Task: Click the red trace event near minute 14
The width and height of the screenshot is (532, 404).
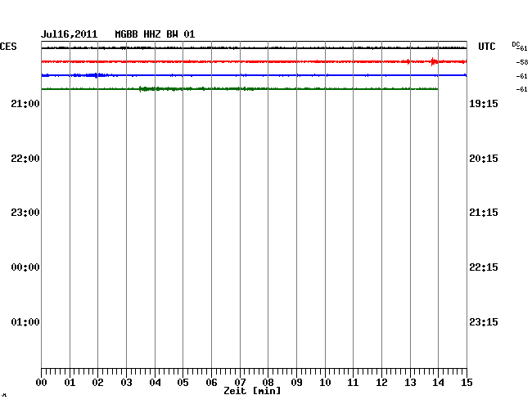Action: coord(433,61)
